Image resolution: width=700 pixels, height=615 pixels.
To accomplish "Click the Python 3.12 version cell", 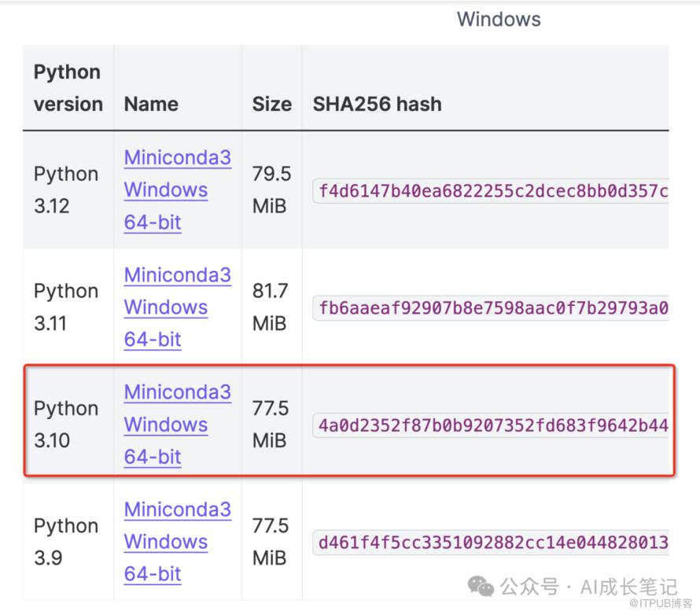I will (66, 190).
